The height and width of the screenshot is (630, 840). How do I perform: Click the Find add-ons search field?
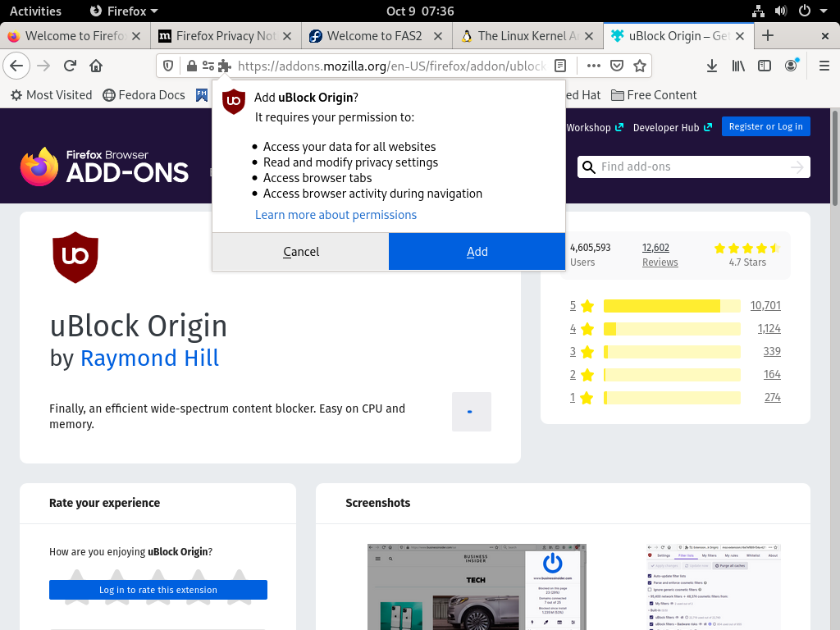click(x=694, y=167)
